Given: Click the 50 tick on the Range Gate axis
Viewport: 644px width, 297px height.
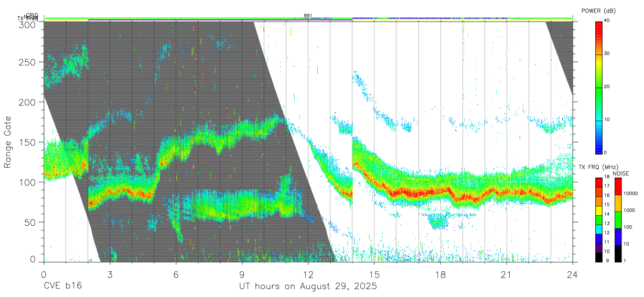Looking at the screenshot, I should point(30,222).
